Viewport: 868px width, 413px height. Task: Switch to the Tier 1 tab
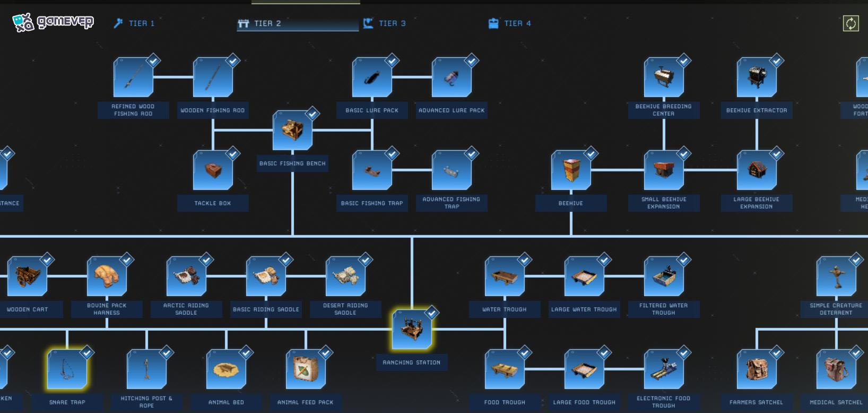134,23
